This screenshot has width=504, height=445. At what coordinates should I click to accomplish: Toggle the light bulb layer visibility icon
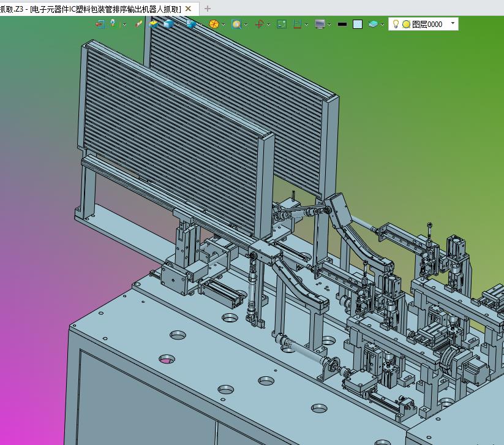(396, 24)
